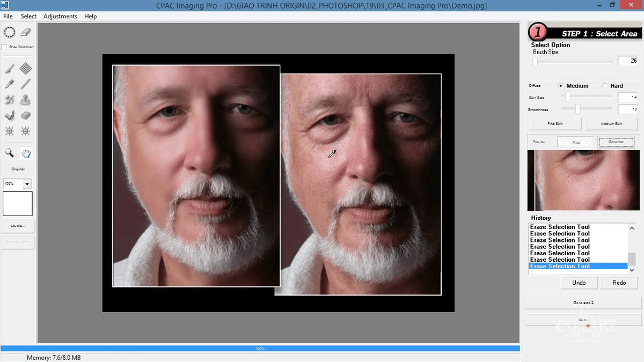Open the Select menu
The height and width of the screenshot is (362, 644).
(x=28, y=16)
